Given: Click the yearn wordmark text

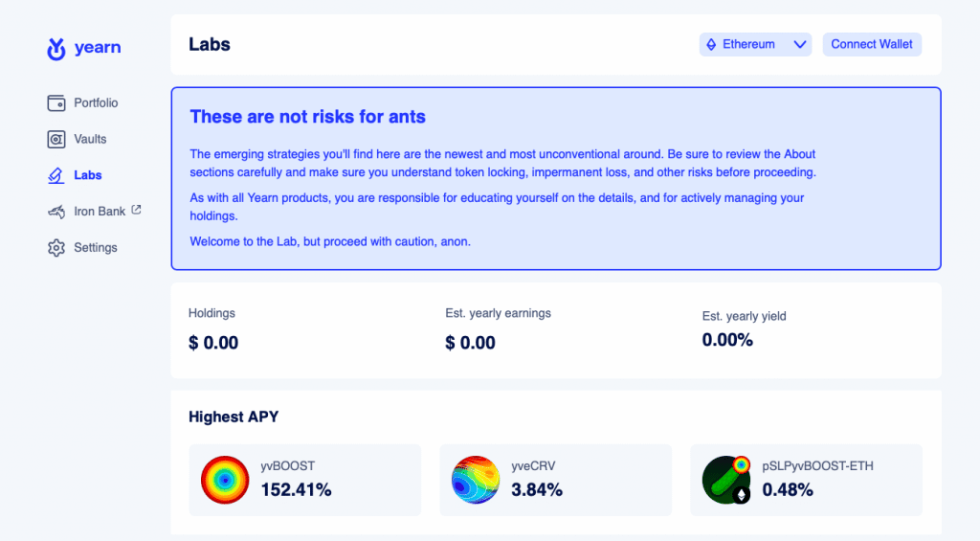Looking at the screenshot, I should tap(98, 48).
